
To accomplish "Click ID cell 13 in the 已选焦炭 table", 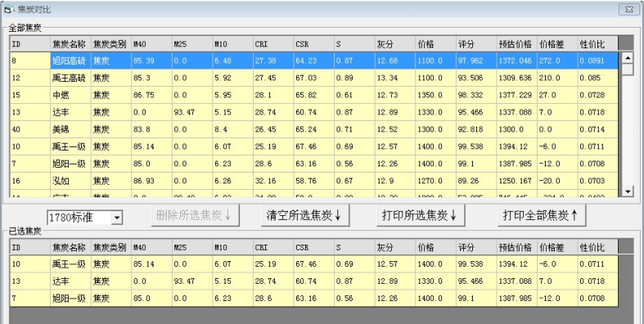I will [30, 281].
